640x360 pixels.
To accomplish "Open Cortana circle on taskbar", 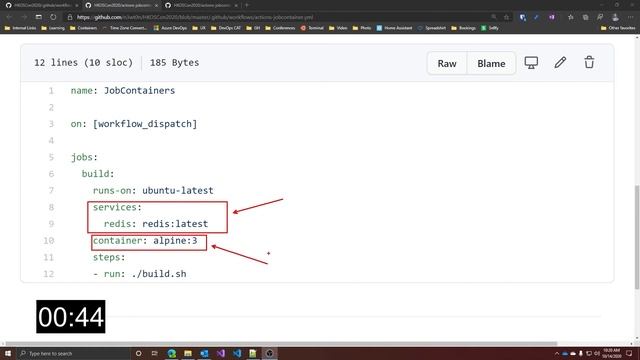I will point(138,353).
